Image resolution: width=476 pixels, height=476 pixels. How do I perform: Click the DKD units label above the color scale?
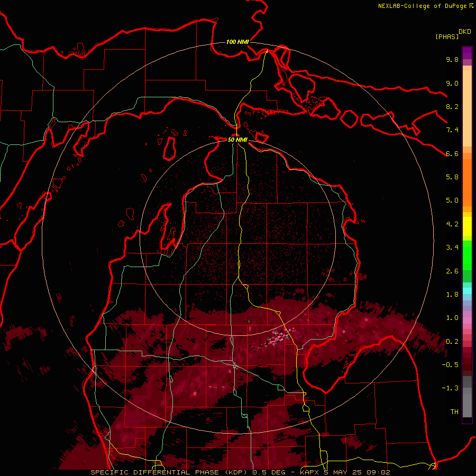click(465, 32)
